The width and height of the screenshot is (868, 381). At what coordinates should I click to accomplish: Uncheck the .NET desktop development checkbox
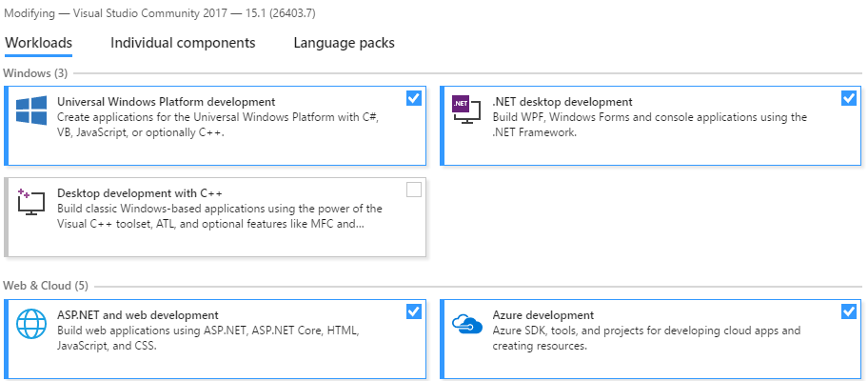tap(849, 98)
